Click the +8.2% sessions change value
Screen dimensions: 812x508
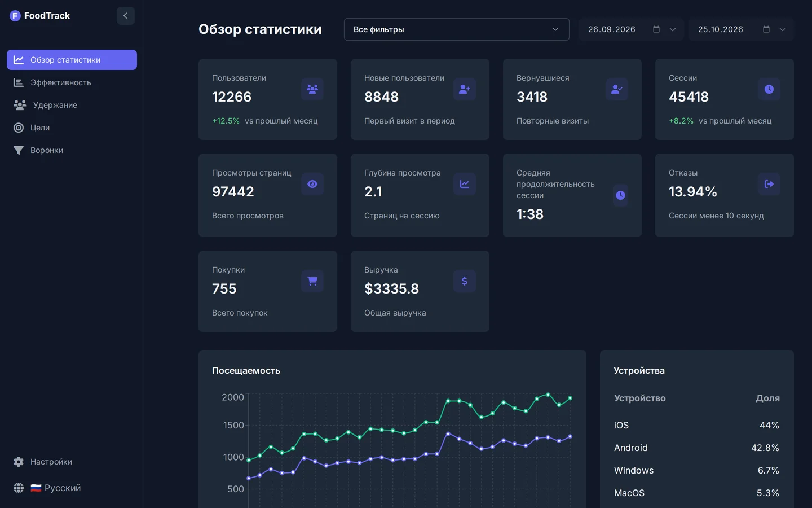(x=681, y=121)
